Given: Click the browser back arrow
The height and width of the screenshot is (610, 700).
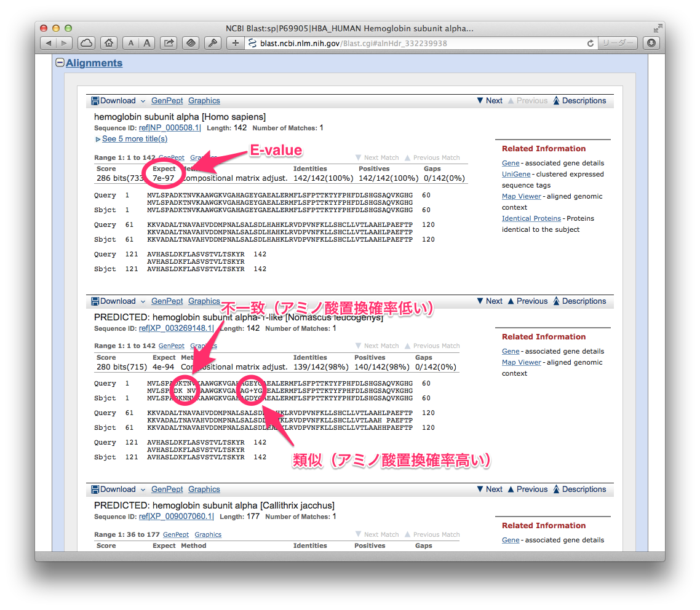Looking at the screenshot, I should 49,43.
